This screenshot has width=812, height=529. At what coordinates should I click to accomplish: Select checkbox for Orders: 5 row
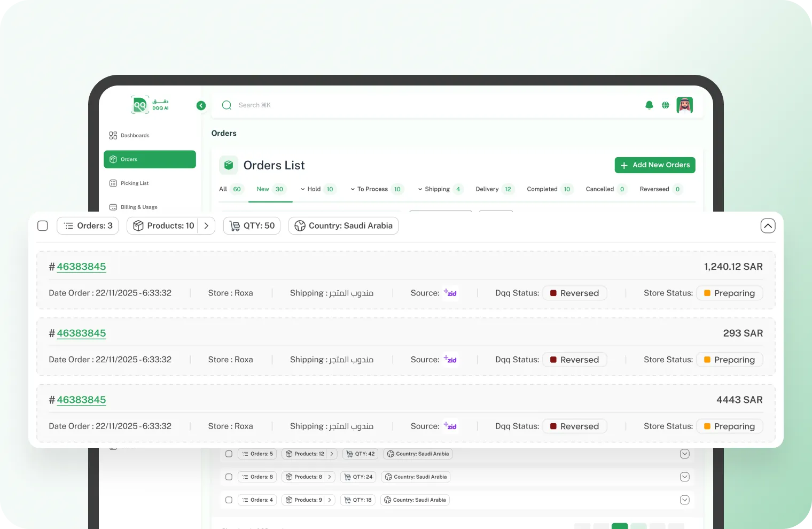click(229, 454)
